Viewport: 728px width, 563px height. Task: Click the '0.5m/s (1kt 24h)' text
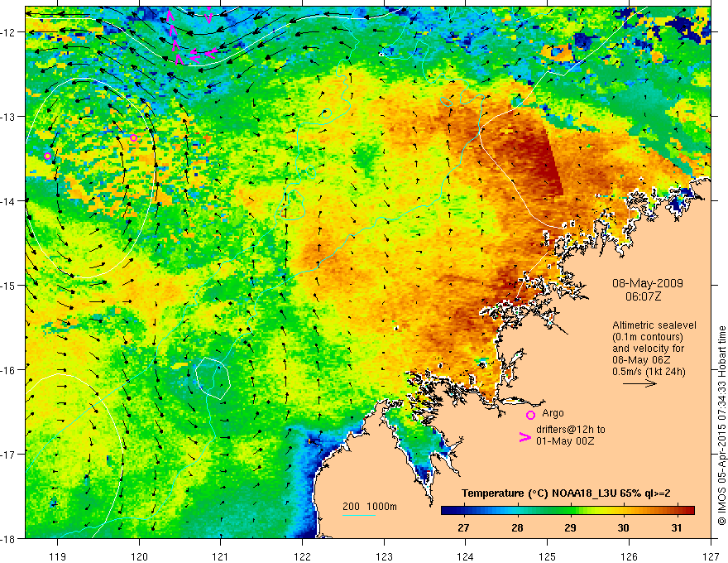click(649, 372)
